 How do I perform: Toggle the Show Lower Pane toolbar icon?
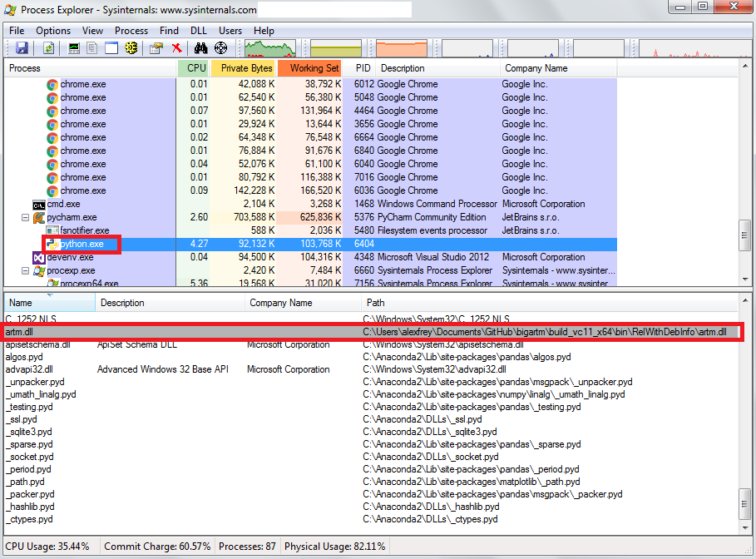click(x=111, y=47)
